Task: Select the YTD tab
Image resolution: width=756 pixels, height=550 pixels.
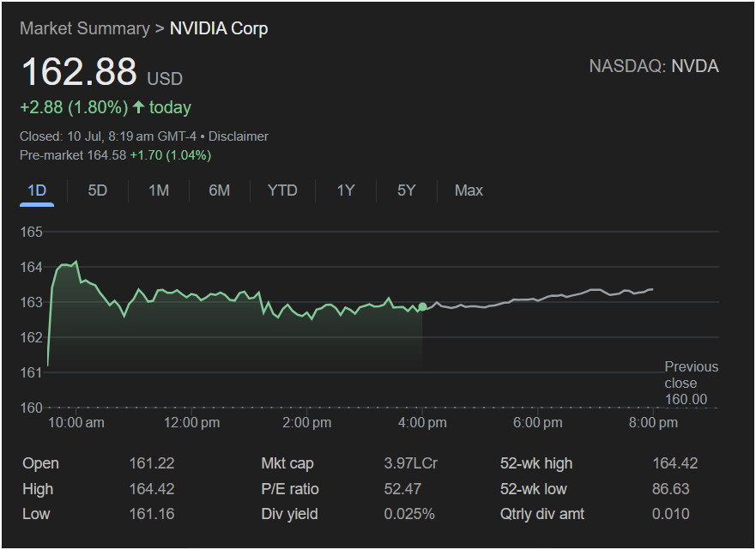Action: click(282, 190)
